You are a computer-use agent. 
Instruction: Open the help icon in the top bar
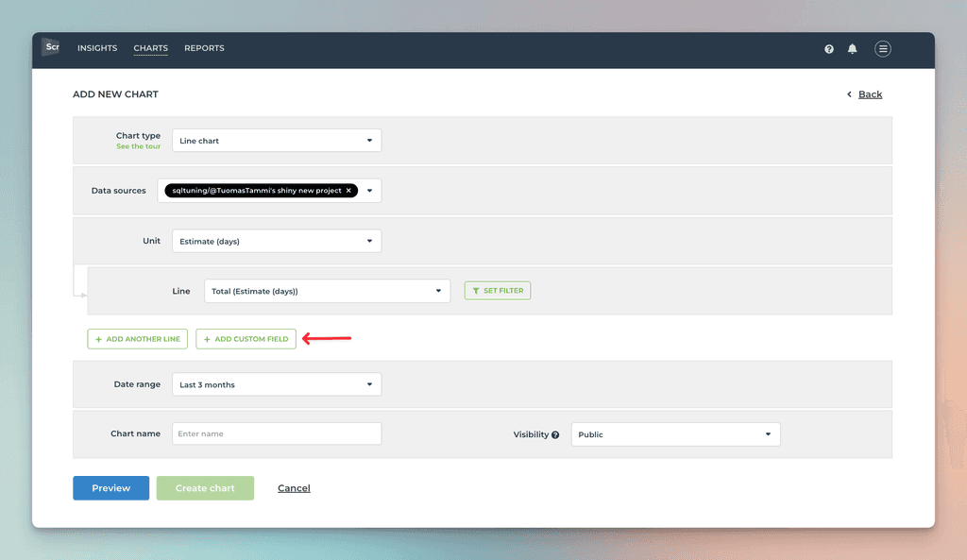829,48
